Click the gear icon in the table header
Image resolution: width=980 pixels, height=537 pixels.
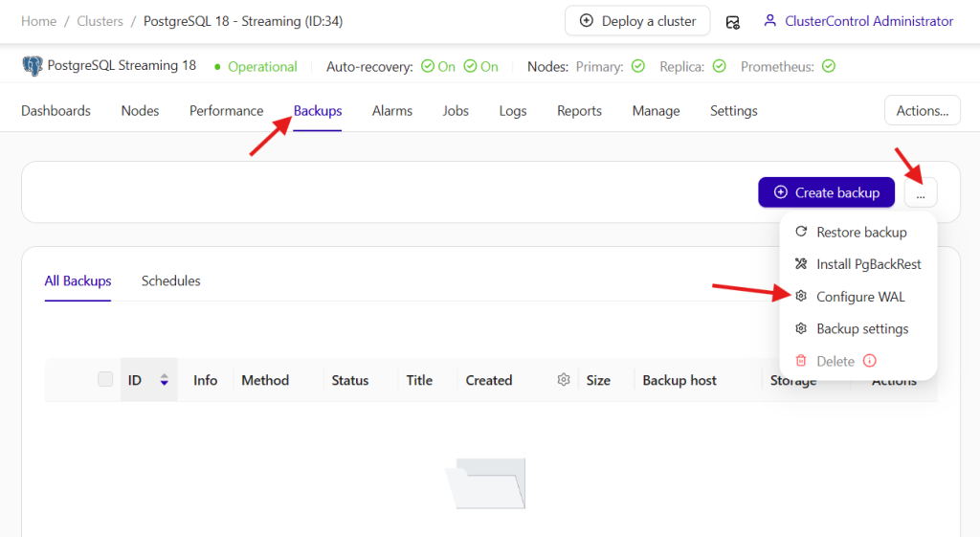564,380
